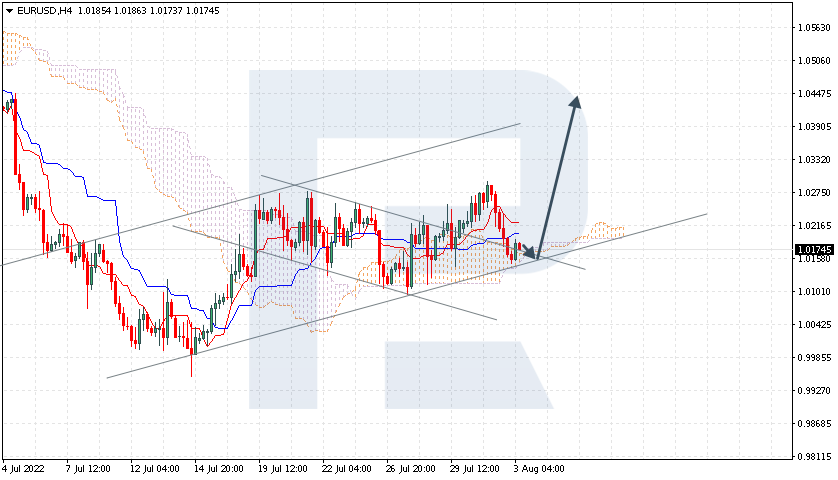Click the 0.98685 price axis label
The width and height of the screenshot is (838, 480).
814,423
